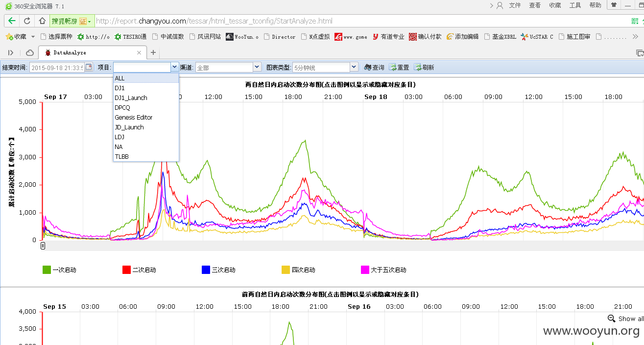644x345 pixels.
Task: Click the 查询 search button
Action: pyautogui.click(x=375, y=68)
